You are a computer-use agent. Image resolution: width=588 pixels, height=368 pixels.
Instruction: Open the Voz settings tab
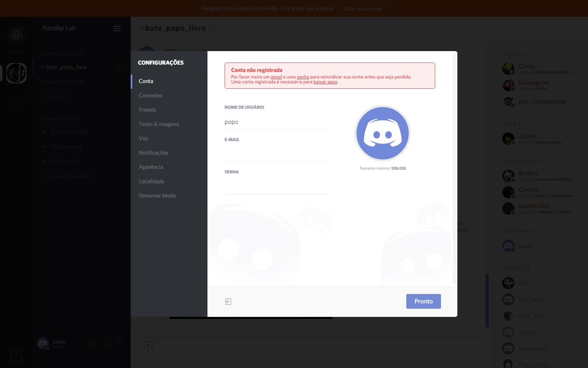[169, 138]
